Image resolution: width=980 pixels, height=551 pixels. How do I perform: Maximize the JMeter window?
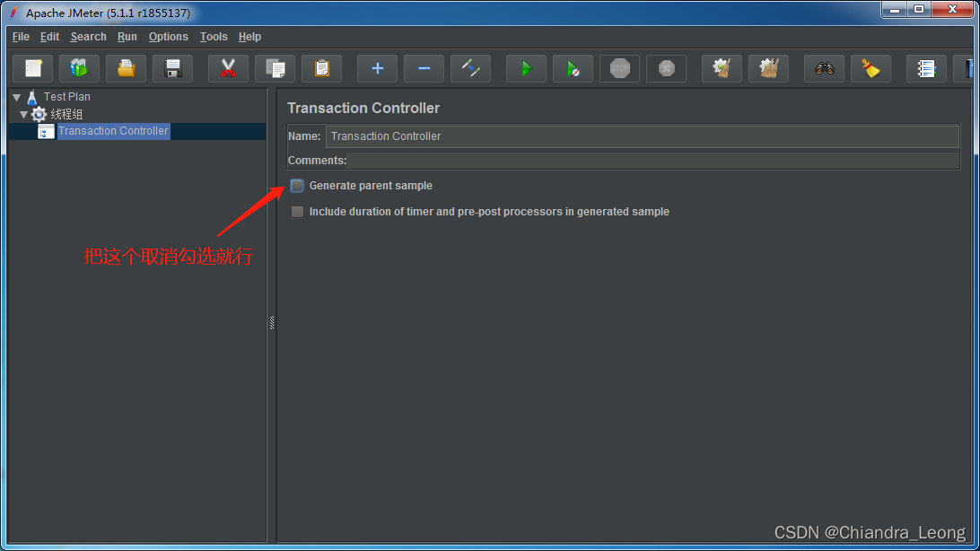tap(919, 9)
